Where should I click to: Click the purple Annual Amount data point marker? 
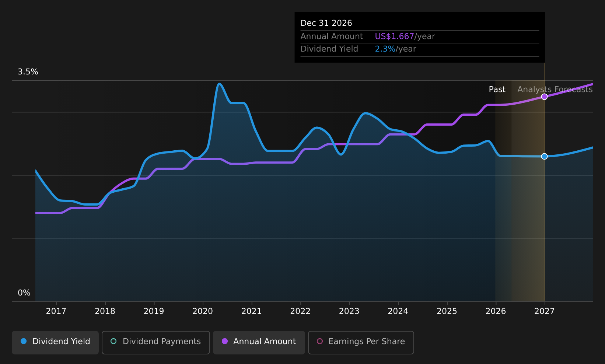coord(544,97)
